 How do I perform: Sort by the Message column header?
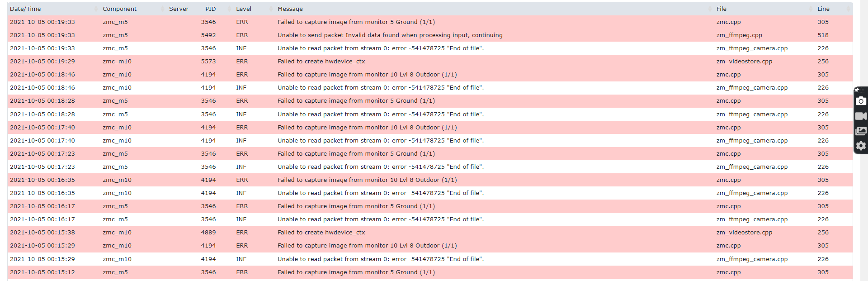(x=290, y=9)
